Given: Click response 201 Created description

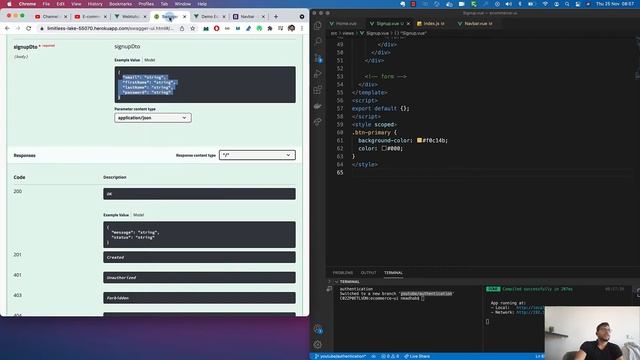Looking at the screenshot, I should tap(199, 257).
